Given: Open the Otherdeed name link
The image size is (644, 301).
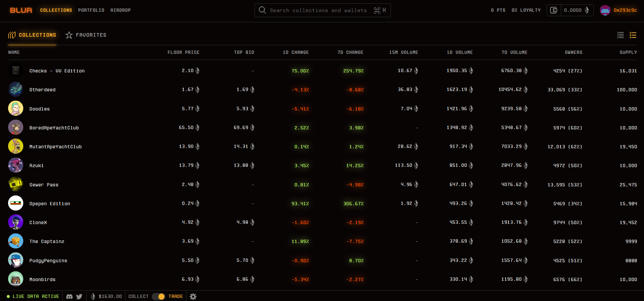Looking at the screenshot, I should [x=42, y=90].
